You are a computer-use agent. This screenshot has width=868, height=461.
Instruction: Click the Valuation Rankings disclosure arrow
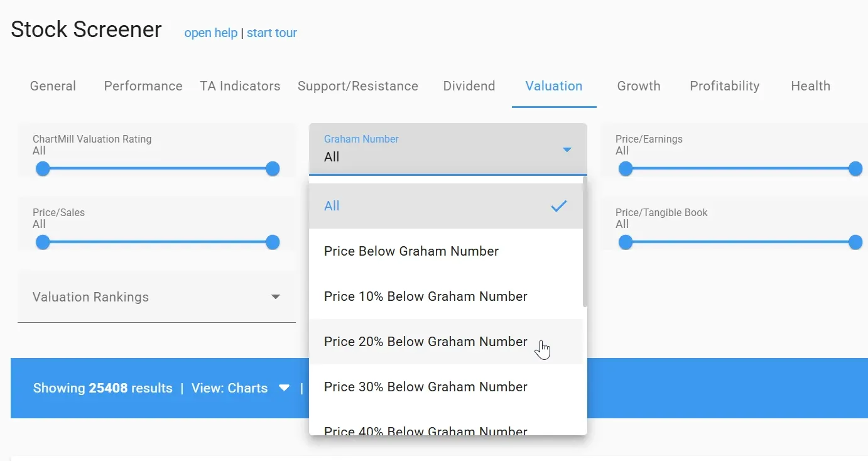pyautogui.click(x=275, y=296)
